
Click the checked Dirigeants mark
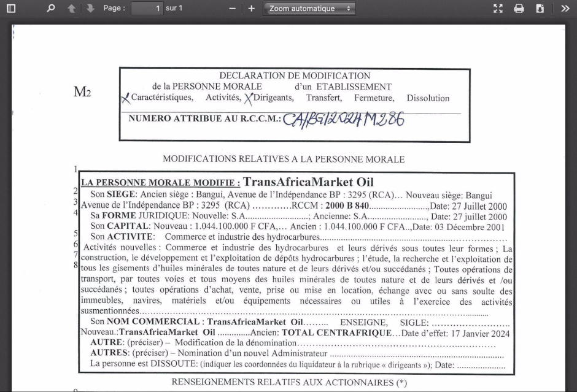click(249, 98)
